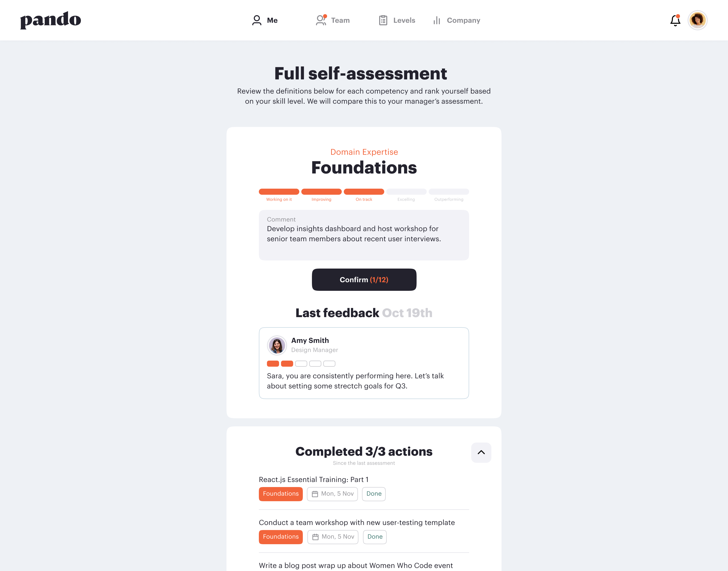Select the Levels clipboard icon

pos(383,20)
